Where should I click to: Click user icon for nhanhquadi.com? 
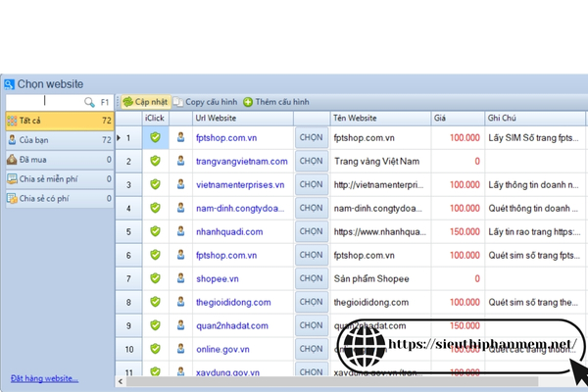click(x=180, y=231)
